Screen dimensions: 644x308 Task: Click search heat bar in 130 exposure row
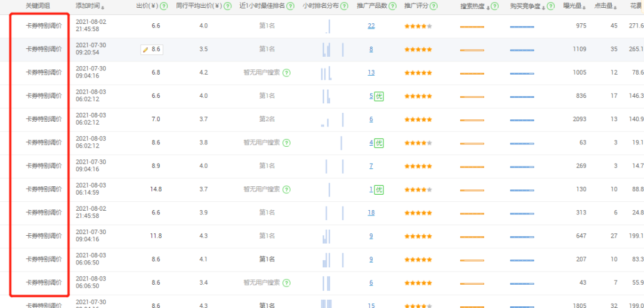[x=472, y=190]
